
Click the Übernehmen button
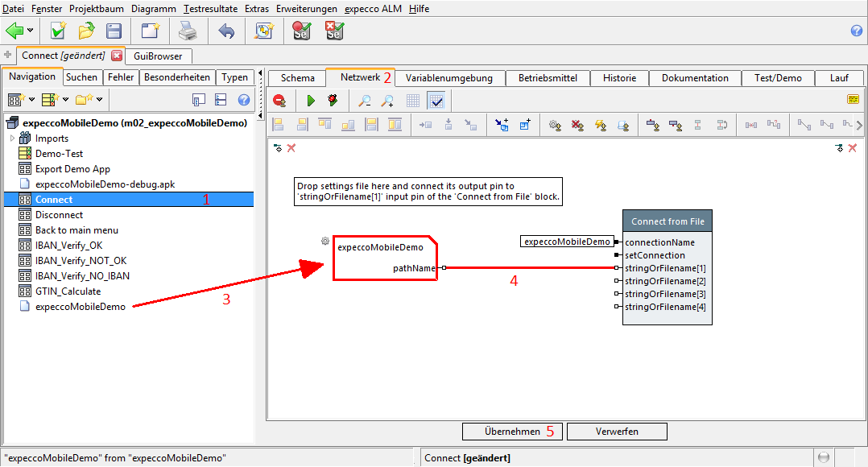pos(512,432)
